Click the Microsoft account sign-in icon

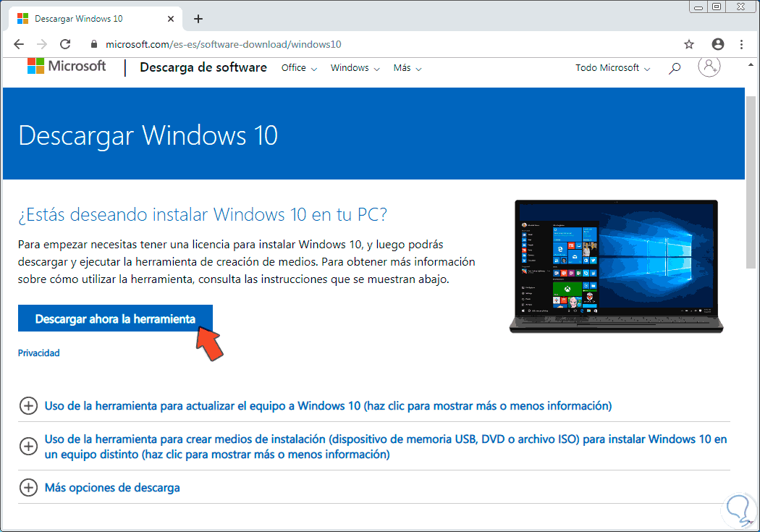point(709,67)
